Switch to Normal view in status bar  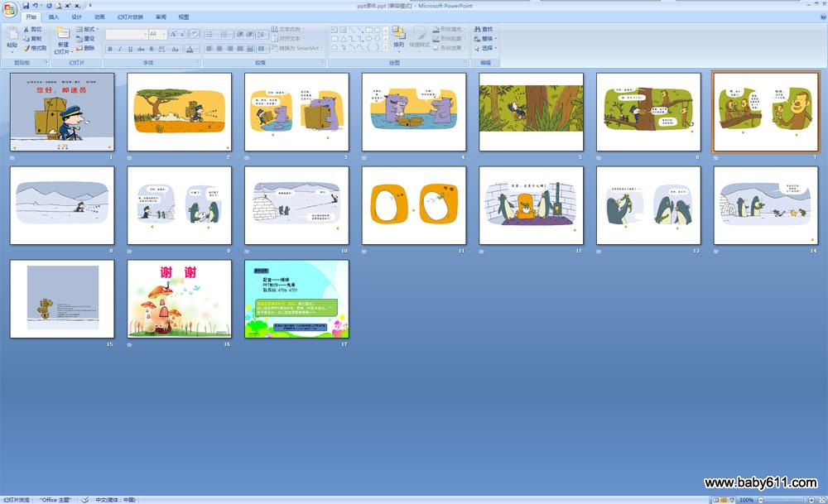coord(716,500)
